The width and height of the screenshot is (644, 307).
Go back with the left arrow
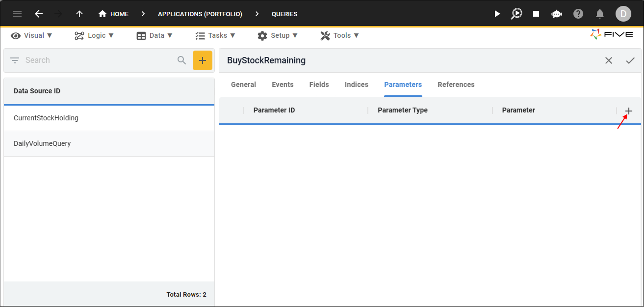tap(39, 14)
